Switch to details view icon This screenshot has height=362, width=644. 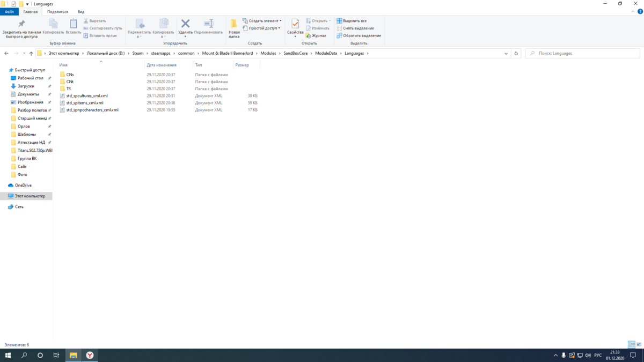(632, 344)
